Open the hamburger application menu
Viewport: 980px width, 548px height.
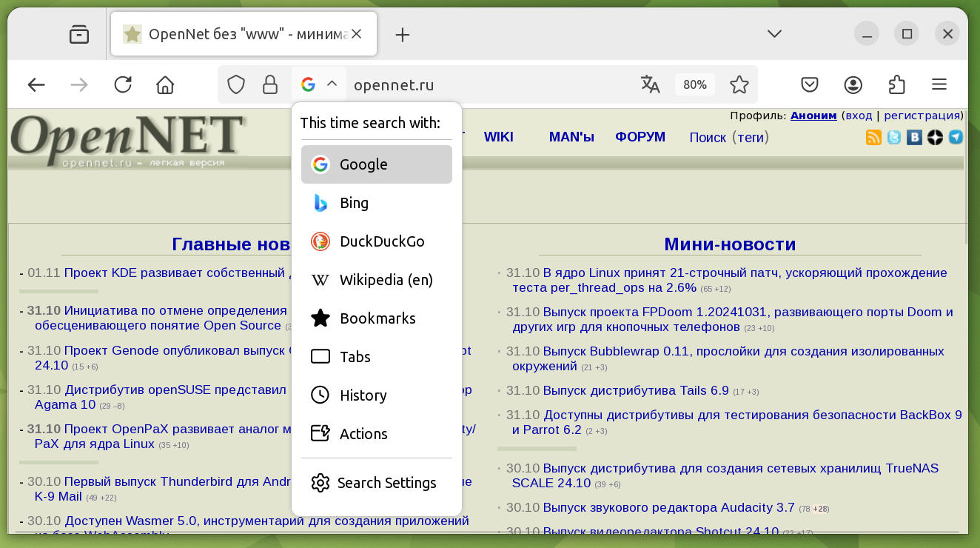click(x=939, y=84)
